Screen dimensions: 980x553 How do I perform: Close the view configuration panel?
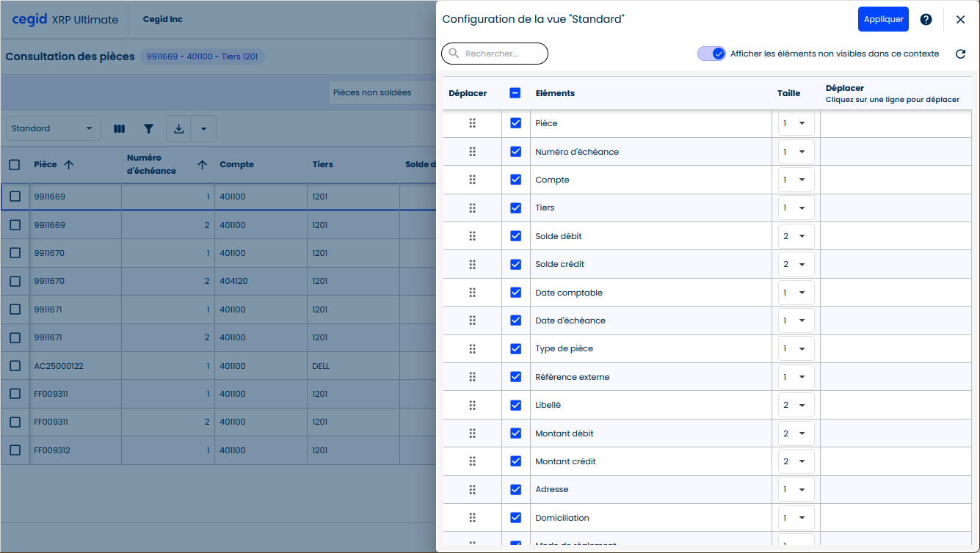tap(960, 20)
